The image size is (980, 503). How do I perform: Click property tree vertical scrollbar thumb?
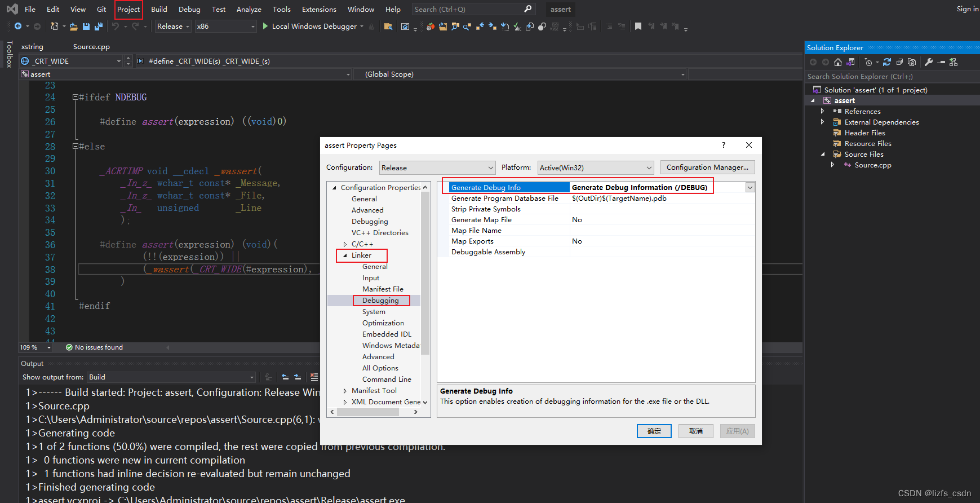[x=425, y=273]
